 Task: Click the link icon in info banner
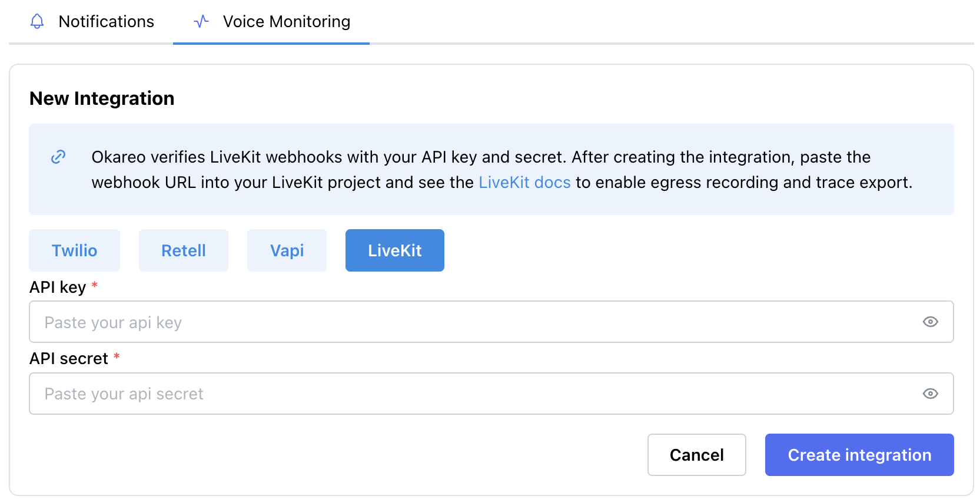(58, 157)
